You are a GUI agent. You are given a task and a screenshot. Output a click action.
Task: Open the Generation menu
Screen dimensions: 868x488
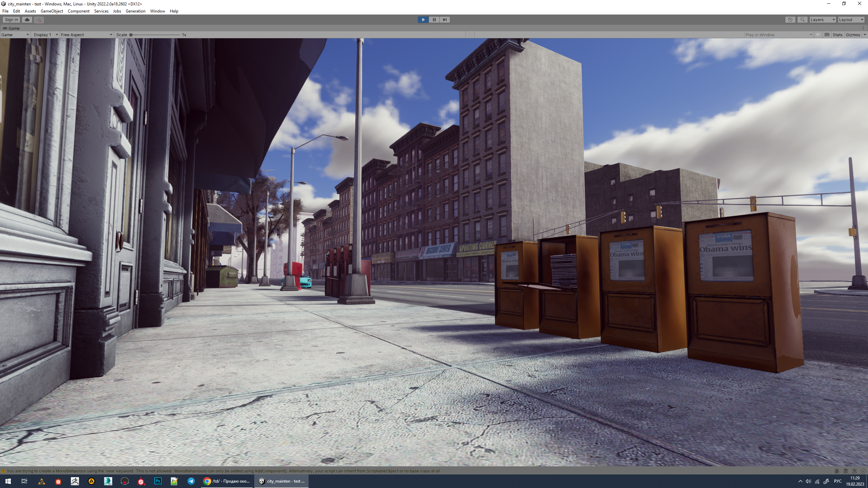(135, 11)
